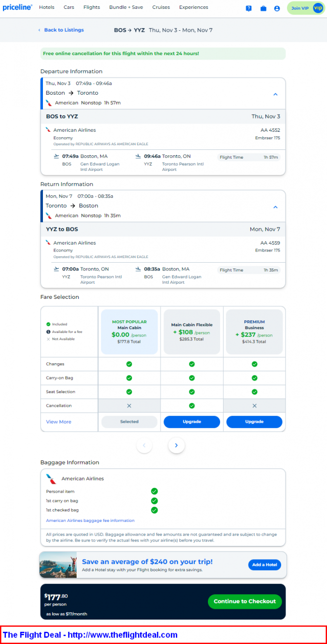327x644 pixels.
Task: Click the 1st checked bag checkmark
Action: [x=154, y=510]
